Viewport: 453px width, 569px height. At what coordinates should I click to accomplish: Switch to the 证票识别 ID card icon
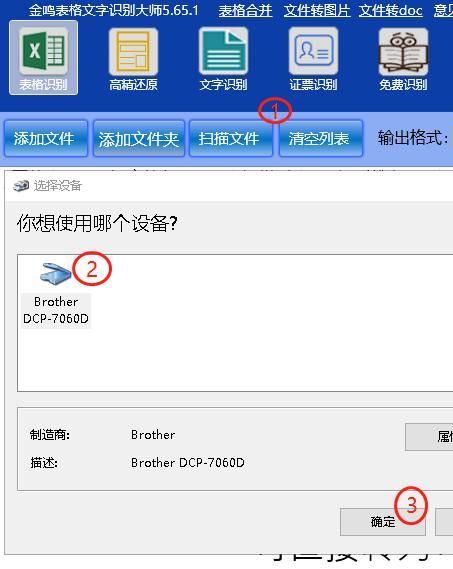pyautogui.click(x=313, y=51)
